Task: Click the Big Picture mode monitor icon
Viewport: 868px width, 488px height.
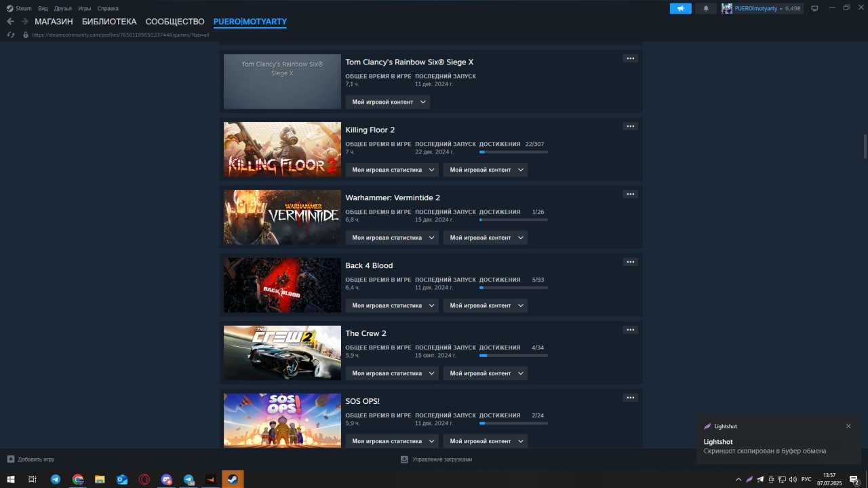Action: click(814, 8)
